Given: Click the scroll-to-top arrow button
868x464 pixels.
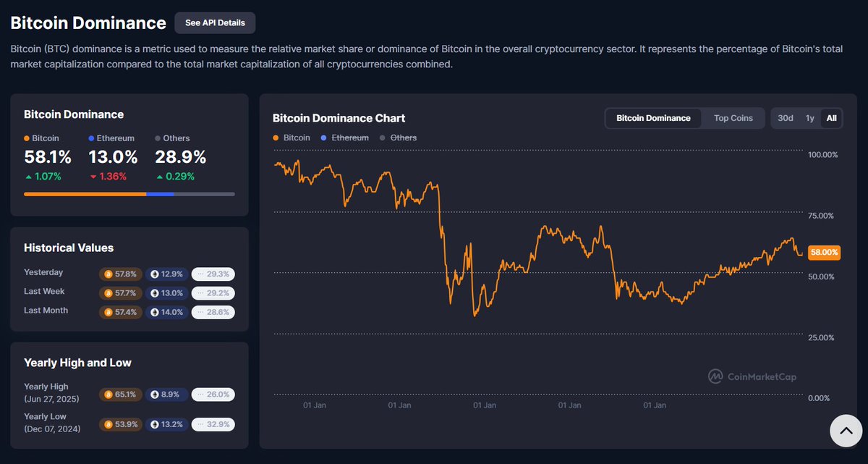Looking at the screenshot, I should (846, 431).
